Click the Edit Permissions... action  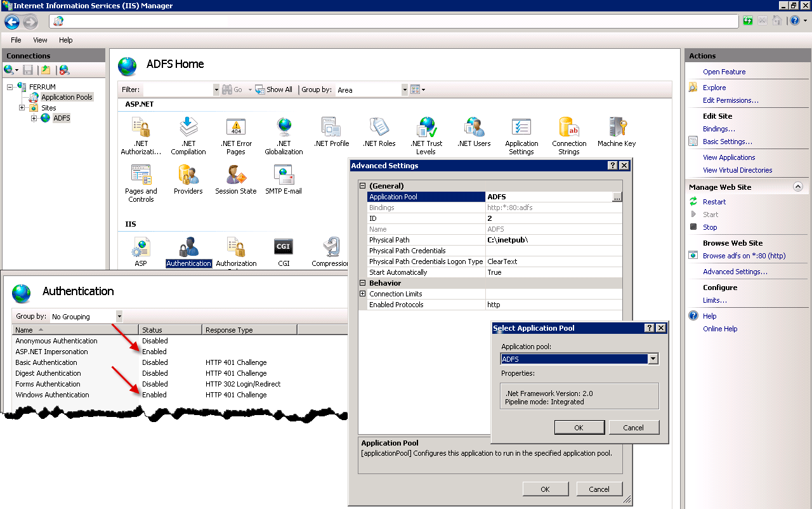(731, 100)
